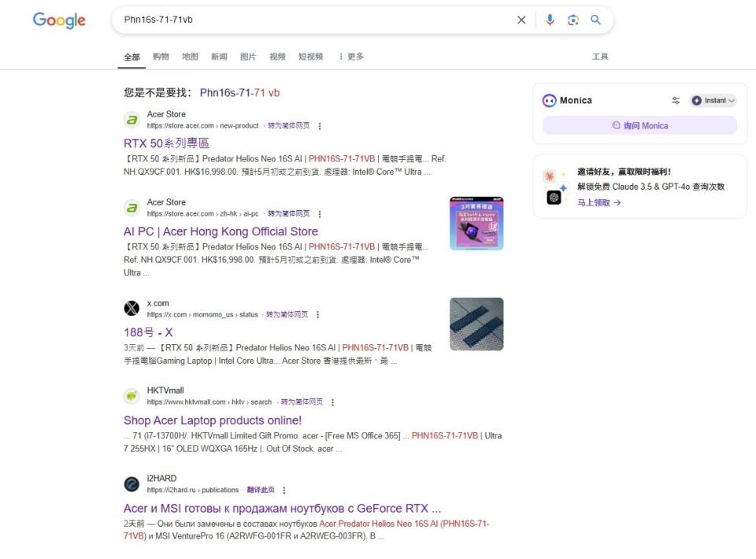Viewport: 756px width, 559px height.
Task: Switch to the 视频 tab
Action: (277, 57)
